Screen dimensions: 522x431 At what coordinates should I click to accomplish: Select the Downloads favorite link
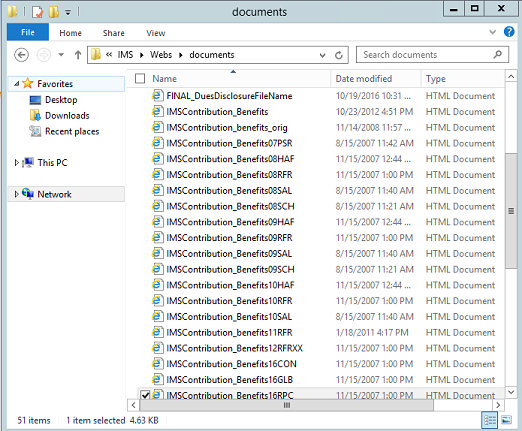(x=67, y=116)
